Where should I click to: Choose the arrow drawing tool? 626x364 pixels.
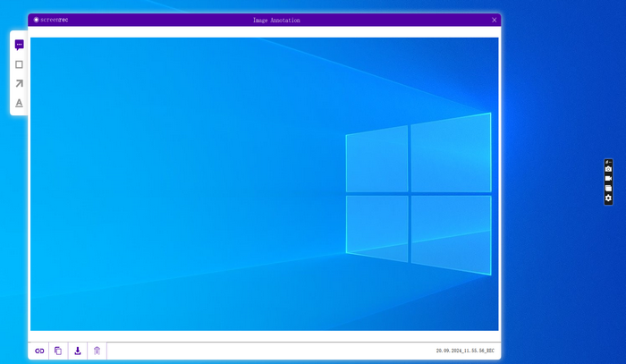coord(19,84)
